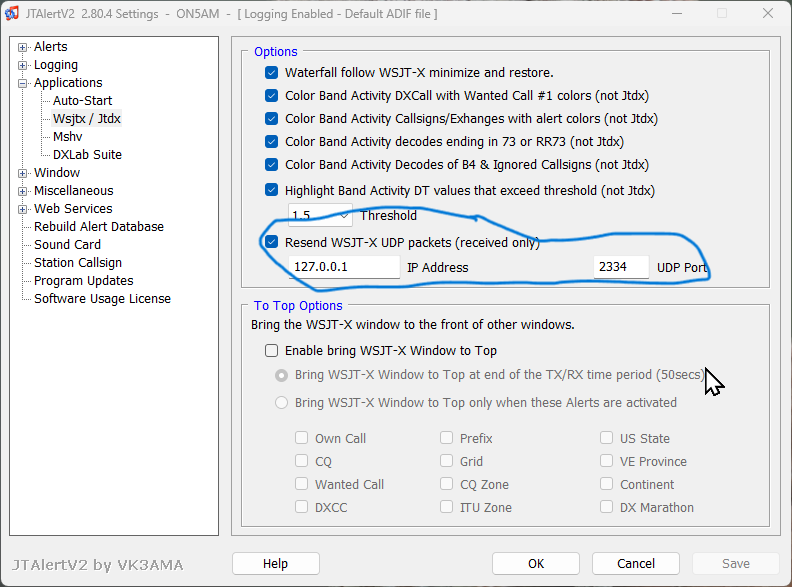Screen dimensions: 792x587
Task: Click the Save button
Action: pyautogui.click(x=736, y=563)
